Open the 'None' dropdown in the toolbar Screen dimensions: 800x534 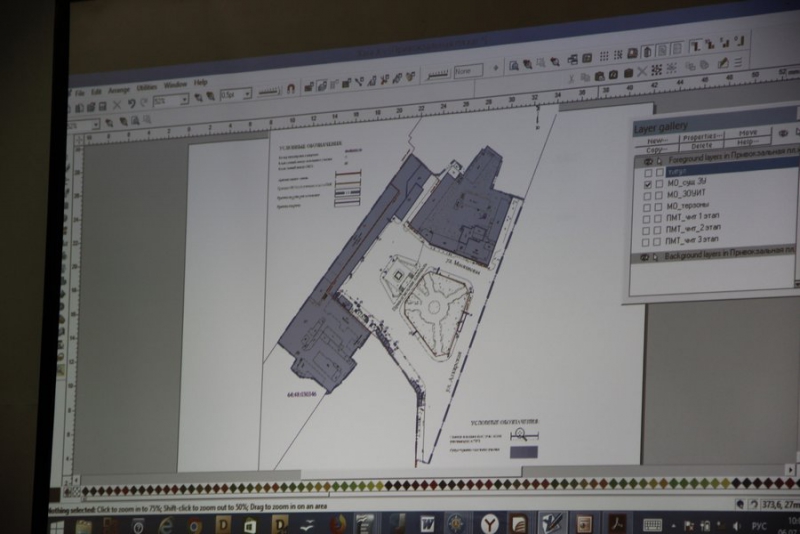[468, 72]
